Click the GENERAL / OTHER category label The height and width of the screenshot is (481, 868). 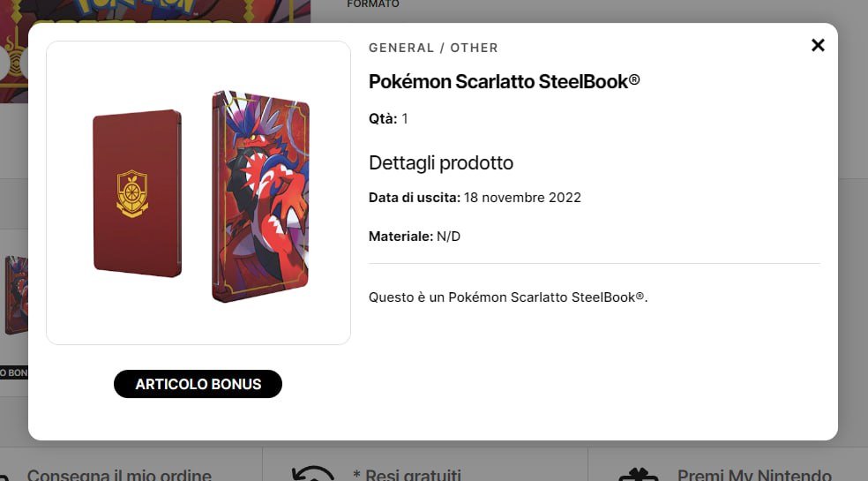[x=433, y=48]
